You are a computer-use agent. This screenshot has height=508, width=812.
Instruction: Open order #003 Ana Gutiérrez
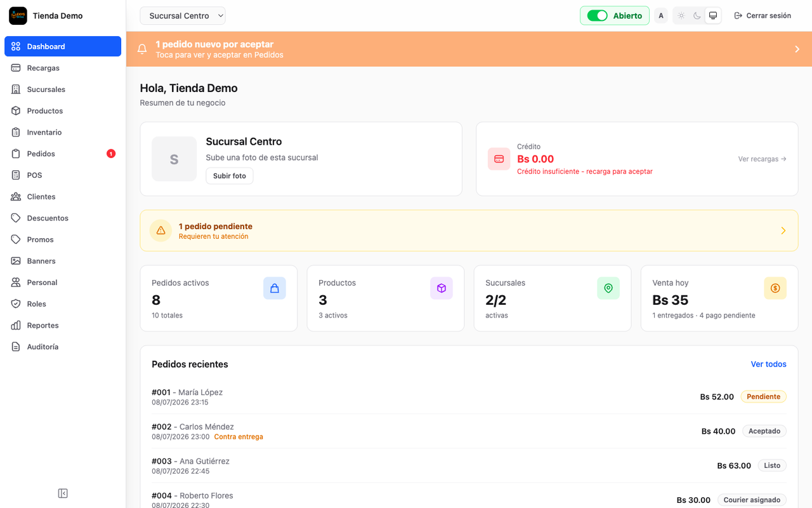coord(469,465)
